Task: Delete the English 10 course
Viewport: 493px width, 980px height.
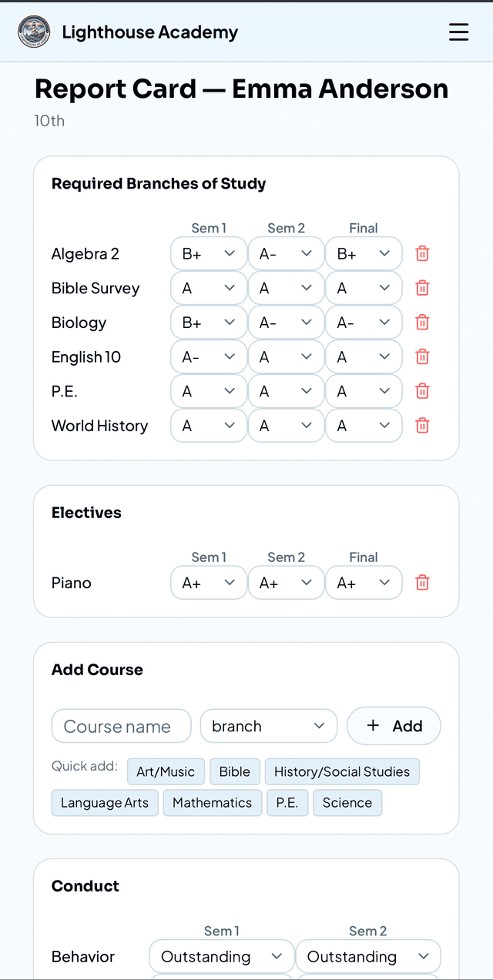Action: pyautogui.click(x=422, y=356)
